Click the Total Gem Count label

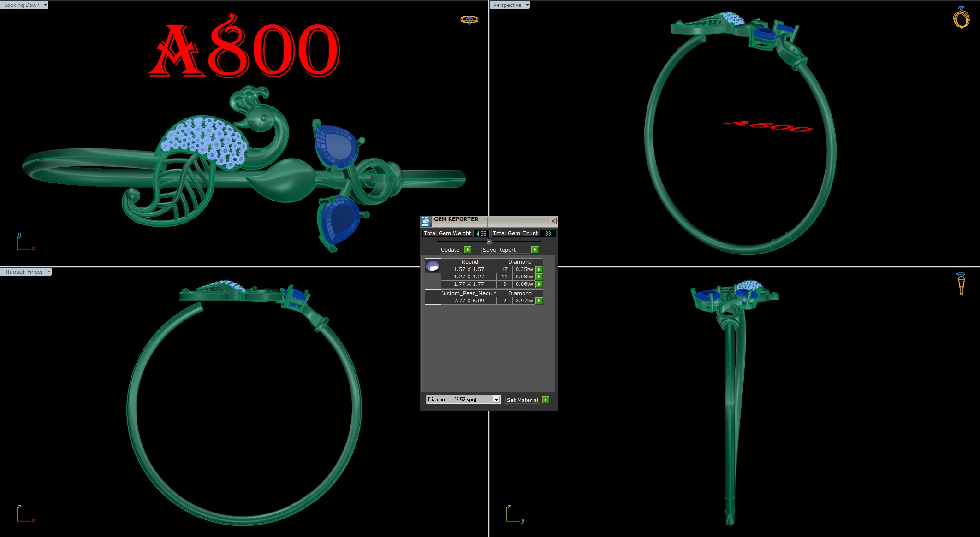515,233
